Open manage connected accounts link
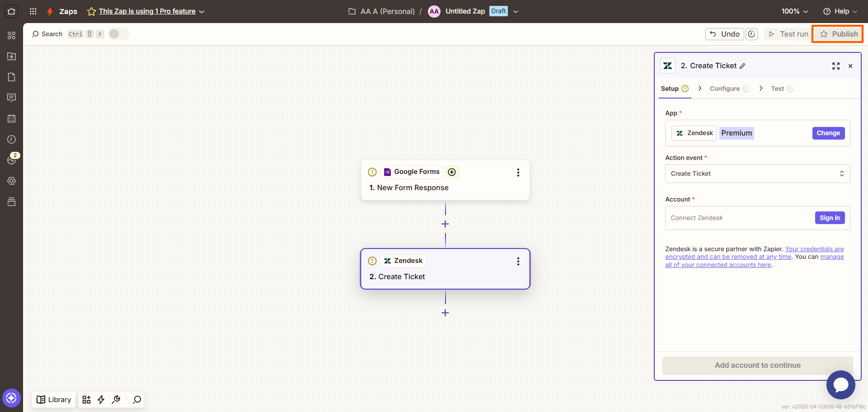This screenshot has height=412, width=868. [755, 261]
